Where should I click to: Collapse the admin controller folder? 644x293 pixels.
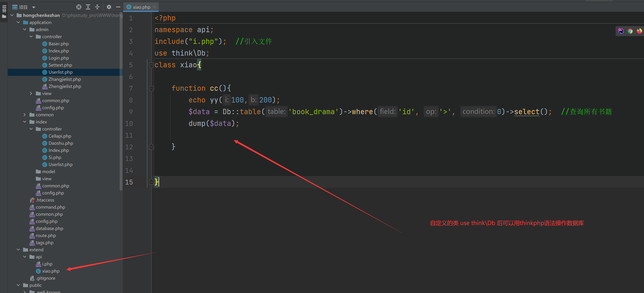[31, 37]
